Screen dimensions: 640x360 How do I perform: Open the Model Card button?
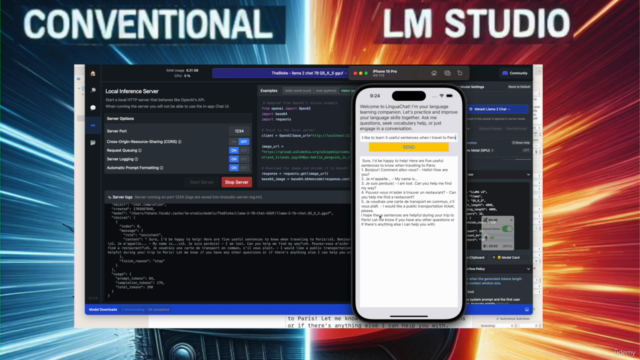(x=508, y=258)
